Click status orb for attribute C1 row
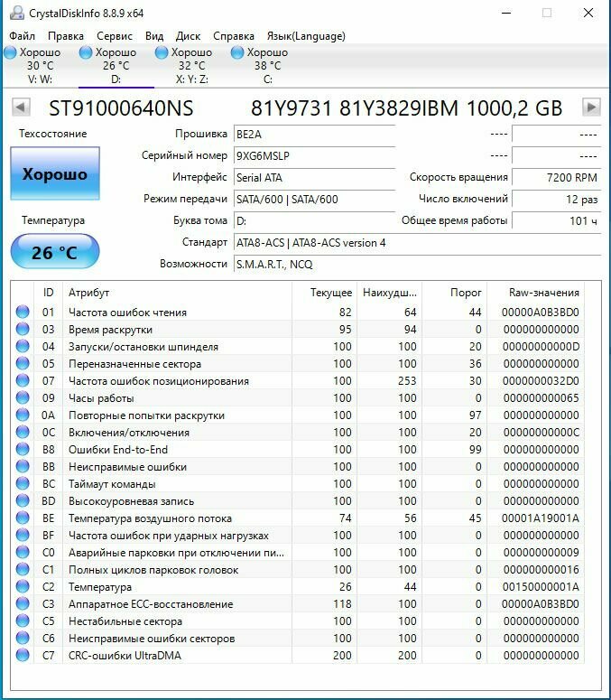This screenshot has height=700, width=611. (x=23, y=569)
